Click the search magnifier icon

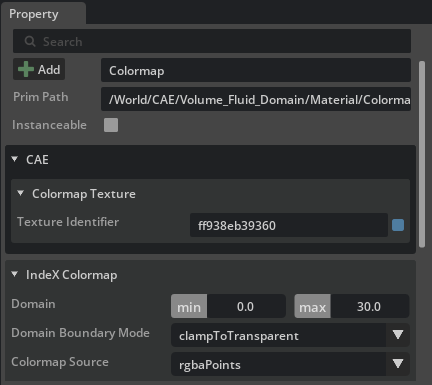click(x=30, y=41)
